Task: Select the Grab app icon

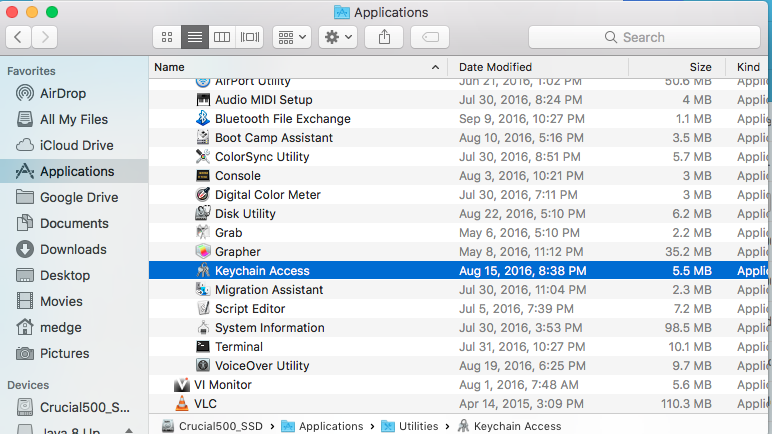Action: pyautogui.click(x=203, y=233)
